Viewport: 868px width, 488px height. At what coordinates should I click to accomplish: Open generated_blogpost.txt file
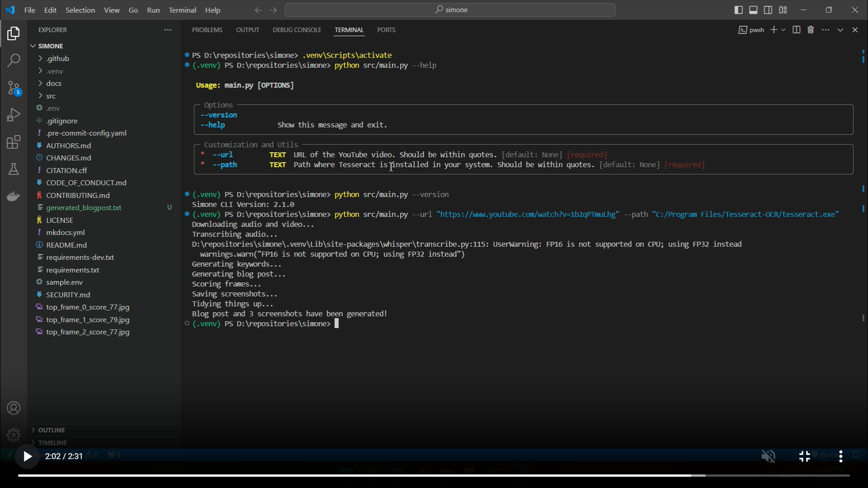click(x=84, y=207)
